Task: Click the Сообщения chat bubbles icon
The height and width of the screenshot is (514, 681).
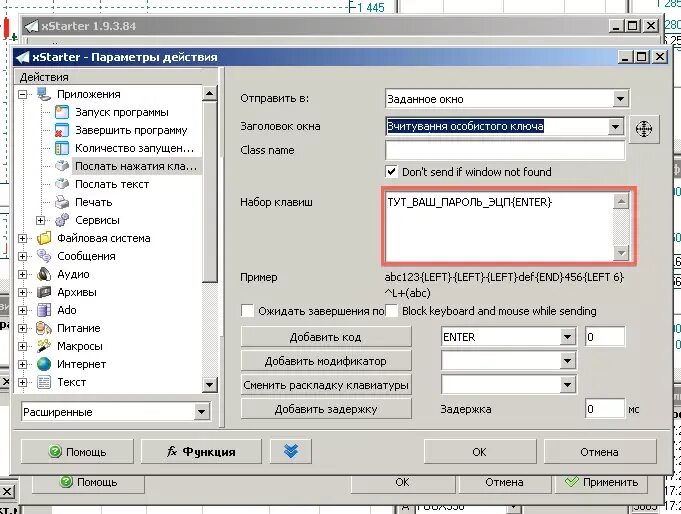Action: point(44,256)
